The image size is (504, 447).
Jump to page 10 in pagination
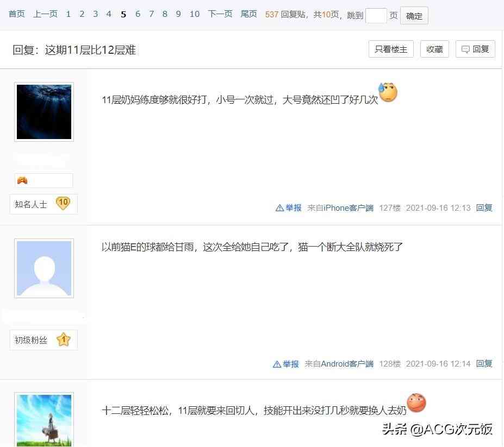pos(195,14)
